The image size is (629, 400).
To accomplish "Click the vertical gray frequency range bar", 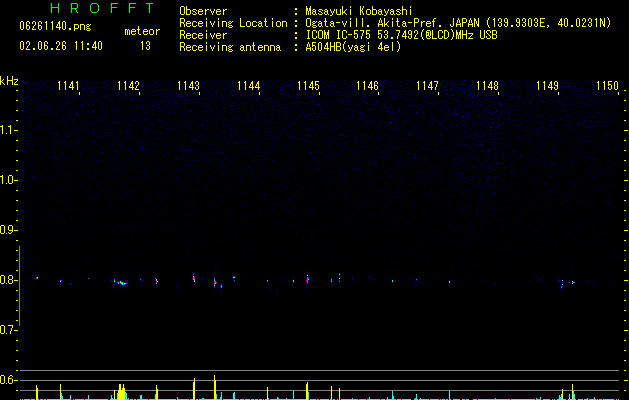I will tap(20, 286).
